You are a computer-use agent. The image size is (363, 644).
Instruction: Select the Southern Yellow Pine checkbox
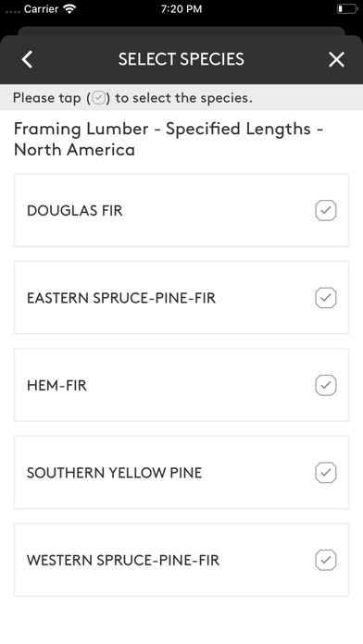[326, 473]
